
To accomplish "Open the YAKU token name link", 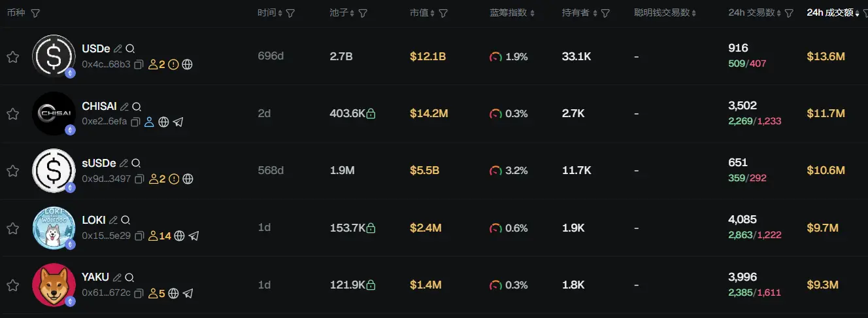I will (x=95, y=277).
